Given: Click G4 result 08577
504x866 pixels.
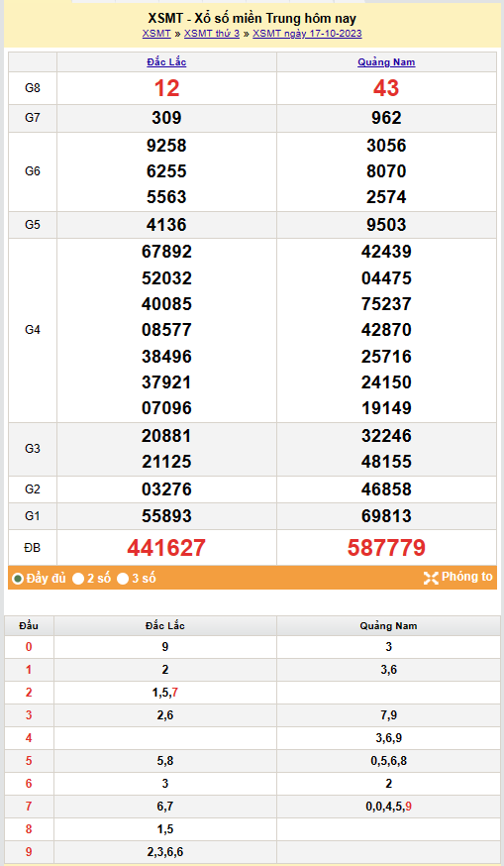Looking at the screenshot, I should (x=166, y=330).
